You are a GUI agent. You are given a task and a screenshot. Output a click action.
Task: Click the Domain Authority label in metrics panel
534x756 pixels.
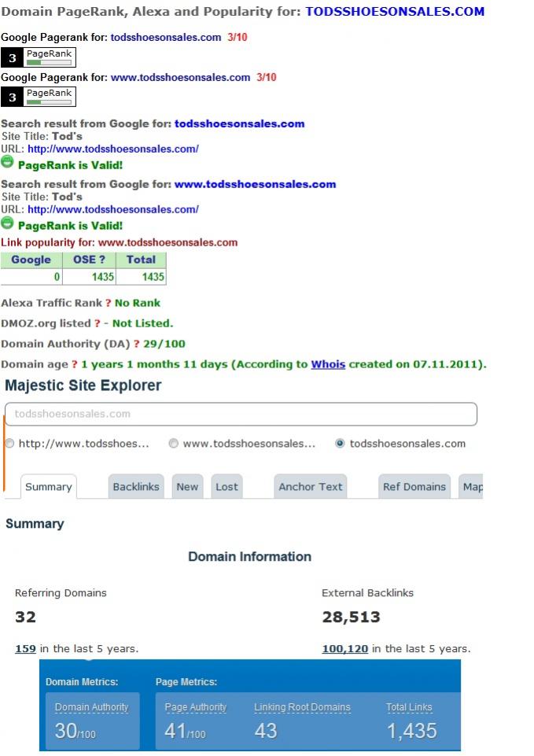(91, 707)
